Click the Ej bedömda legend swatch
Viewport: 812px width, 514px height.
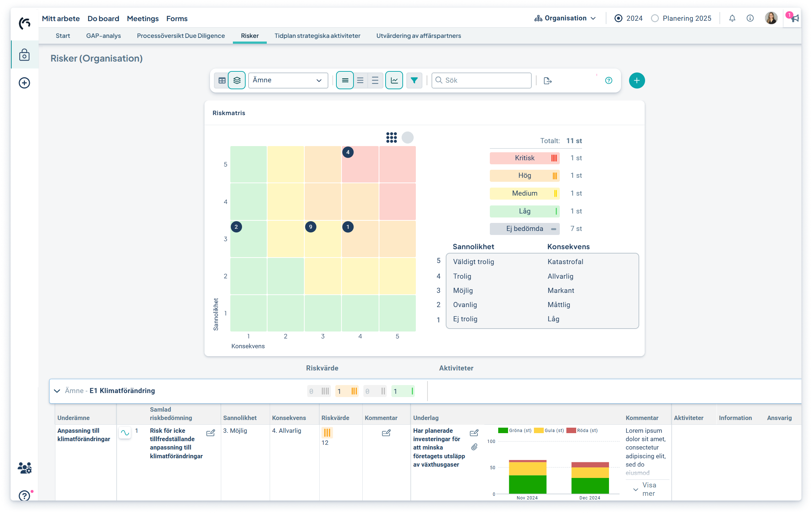pos(524,229)
